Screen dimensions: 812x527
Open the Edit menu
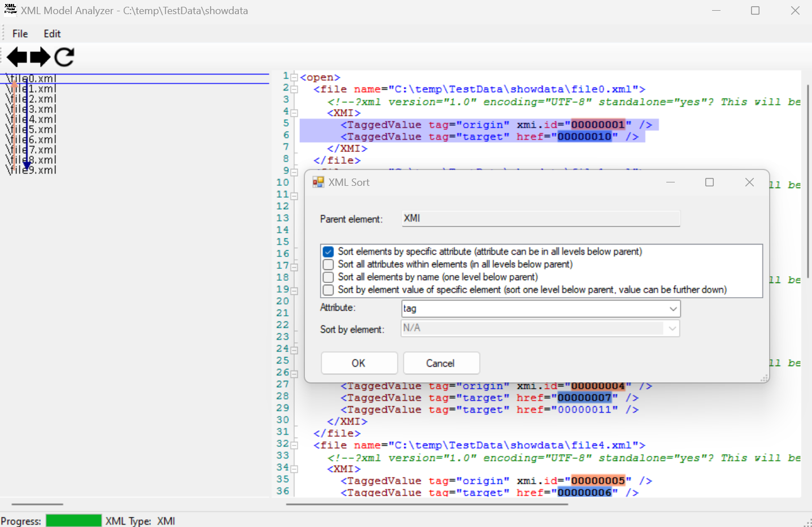[51, 33]
